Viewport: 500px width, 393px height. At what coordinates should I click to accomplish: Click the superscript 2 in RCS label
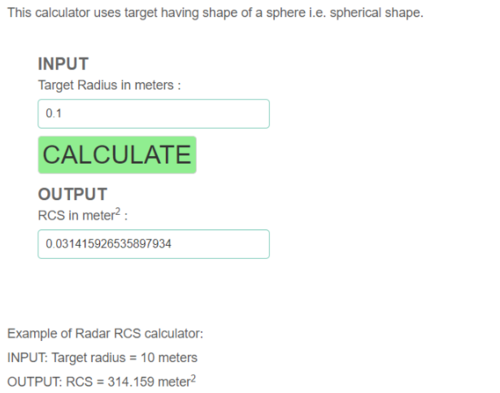click(117, 211)
